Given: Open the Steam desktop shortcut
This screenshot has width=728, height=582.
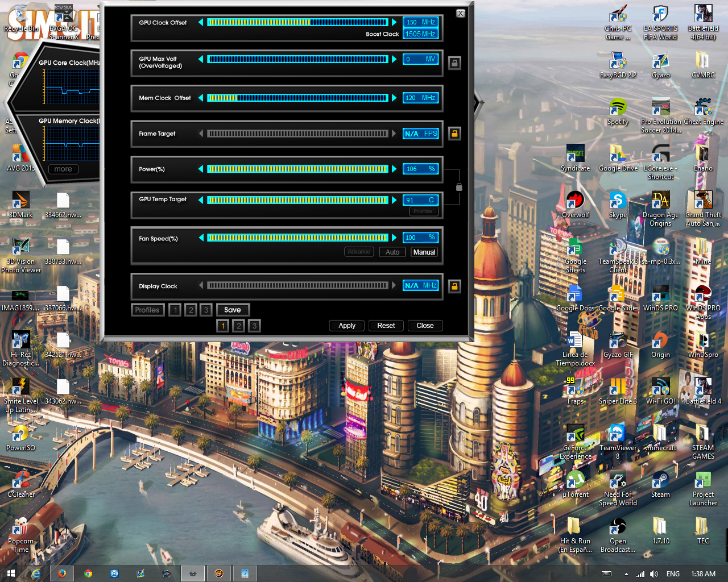Looking at the screenshot, I should [x=660, y=484].
